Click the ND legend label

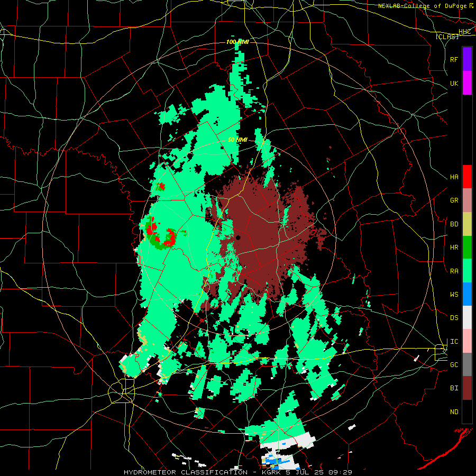[454, 412]
